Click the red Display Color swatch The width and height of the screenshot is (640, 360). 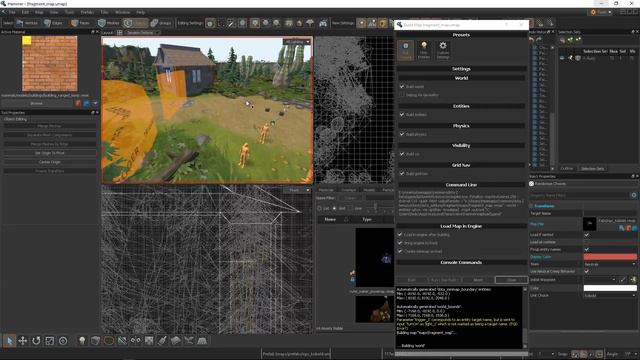pyautogui.click(x=610, y=257)
